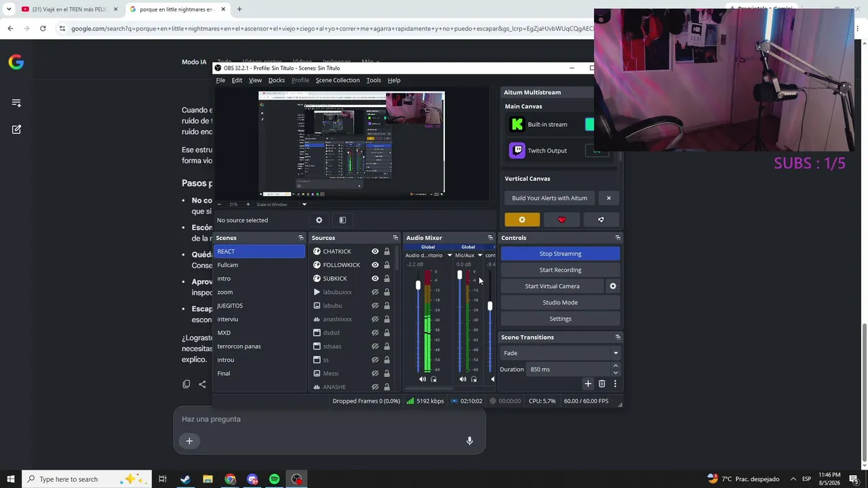The height and width of the screenshot is (488, 868).
Task: Open source properties gear in OBS source toolbar
Action: [x=319, y=220]
